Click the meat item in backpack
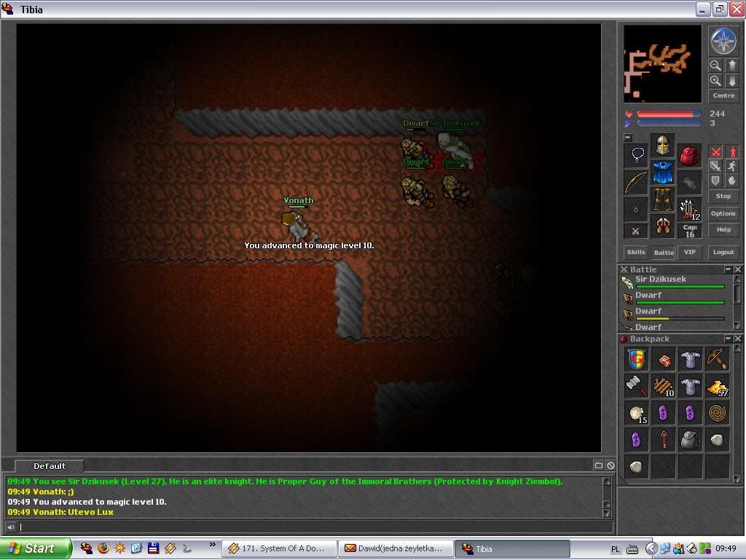This screenshot has height=560, width=746. coord(663,360)
